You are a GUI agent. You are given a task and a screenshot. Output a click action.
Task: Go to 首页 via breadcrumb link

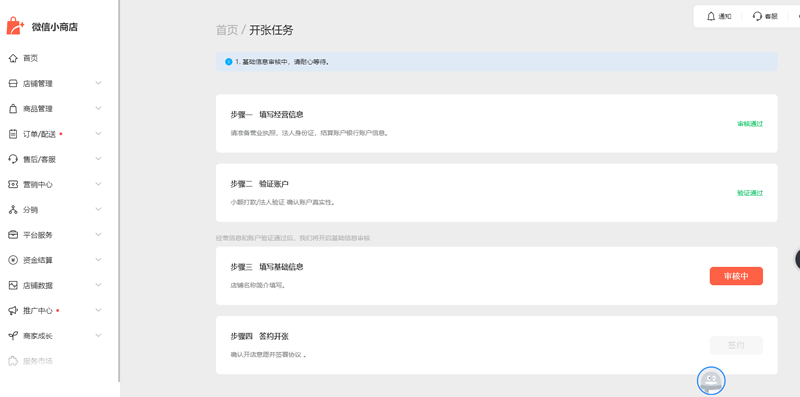point(227,30)
